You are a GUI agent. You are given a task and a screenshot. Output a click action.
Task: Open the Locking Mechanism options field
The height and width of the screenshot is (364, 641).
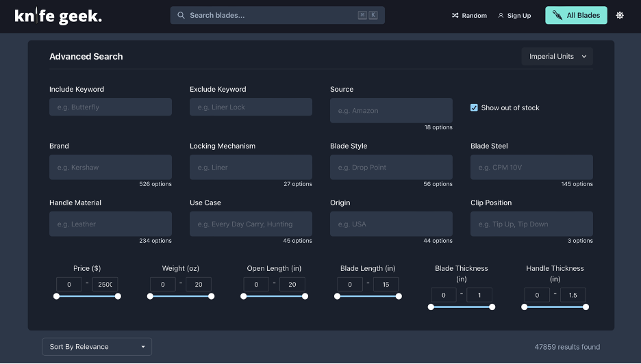251,167
